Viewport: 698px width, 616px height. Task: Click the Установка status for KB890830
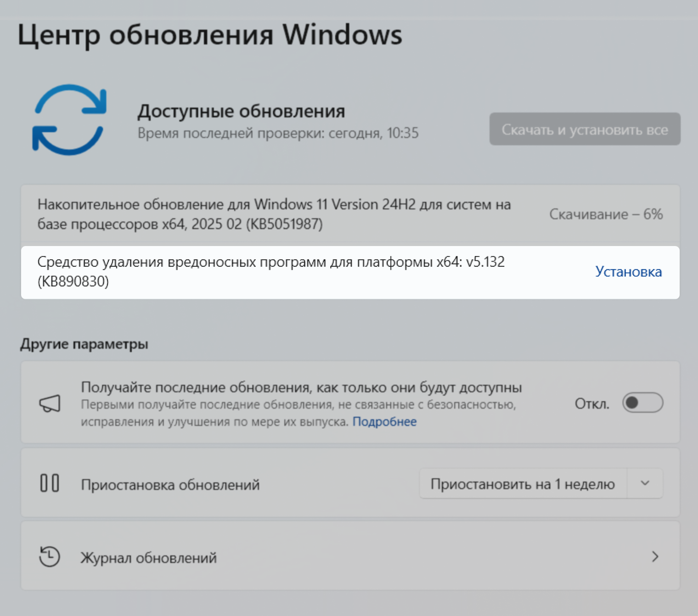coord(628,272)
